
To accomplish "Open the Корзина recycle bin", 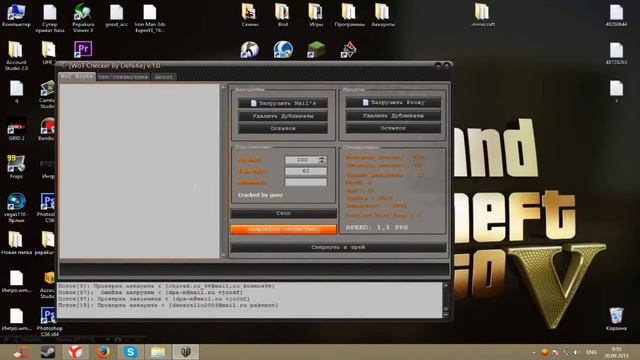I will [x=616, y=319].
